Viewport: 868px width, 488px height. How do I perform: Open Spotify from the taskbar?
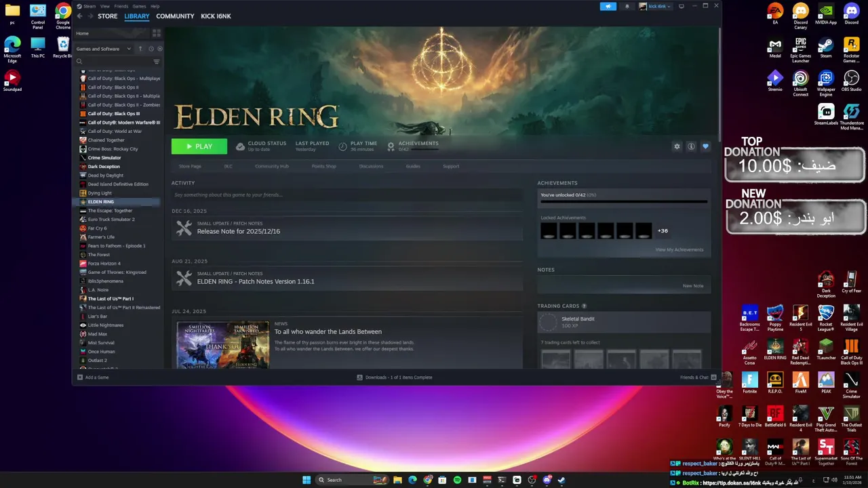click(457, 480)
